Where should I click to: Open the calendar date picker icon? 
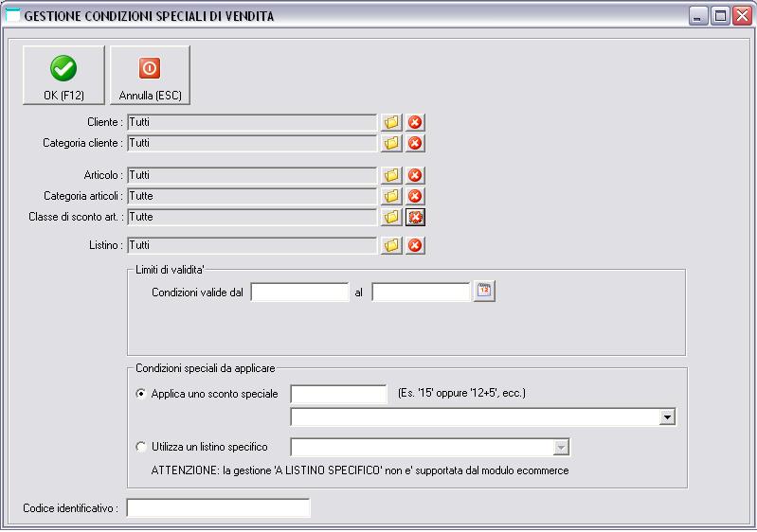coord(484,292)
